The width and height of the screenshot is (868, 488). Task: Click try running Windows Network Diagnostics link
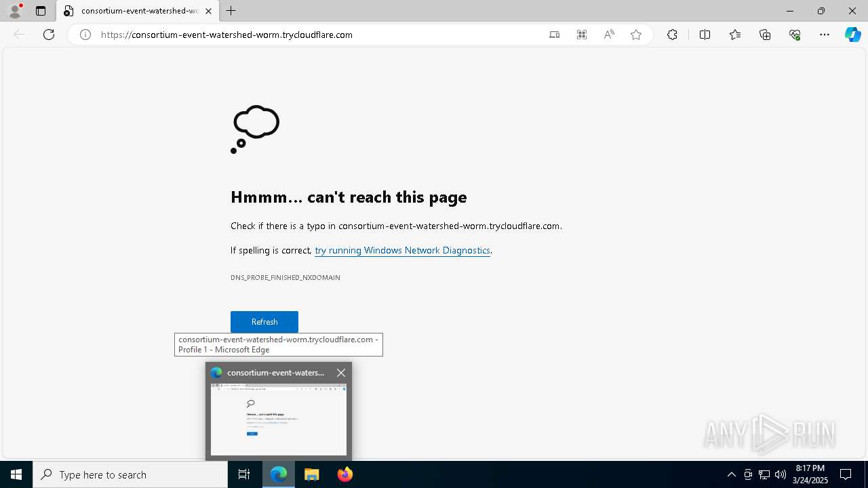coord(402,250)
